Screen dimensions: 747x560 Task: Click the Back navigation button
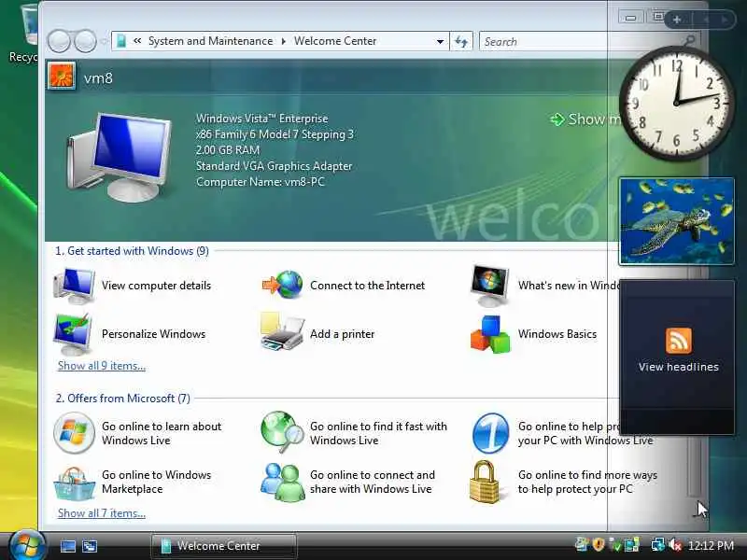[59, 41]
